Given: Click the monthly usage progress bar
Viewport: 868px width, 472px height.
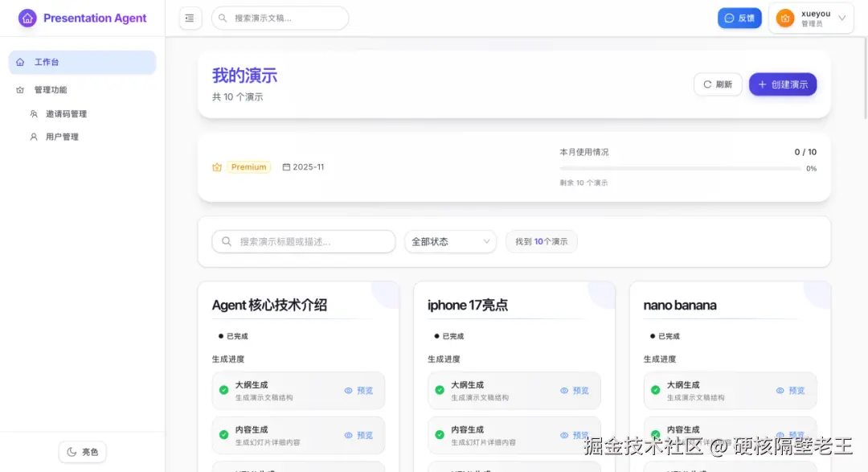Looking at the screenshot, I should coord(681,168).
